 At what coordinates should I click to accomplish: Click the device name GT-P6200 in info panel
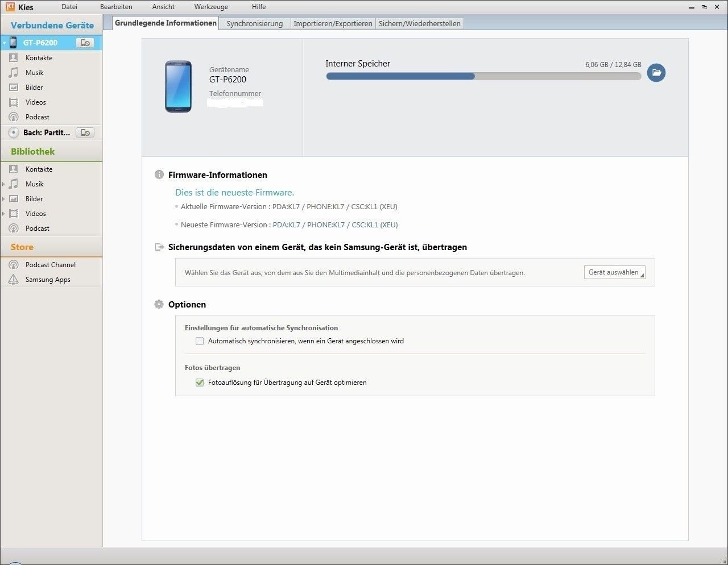tap(227, 80)
